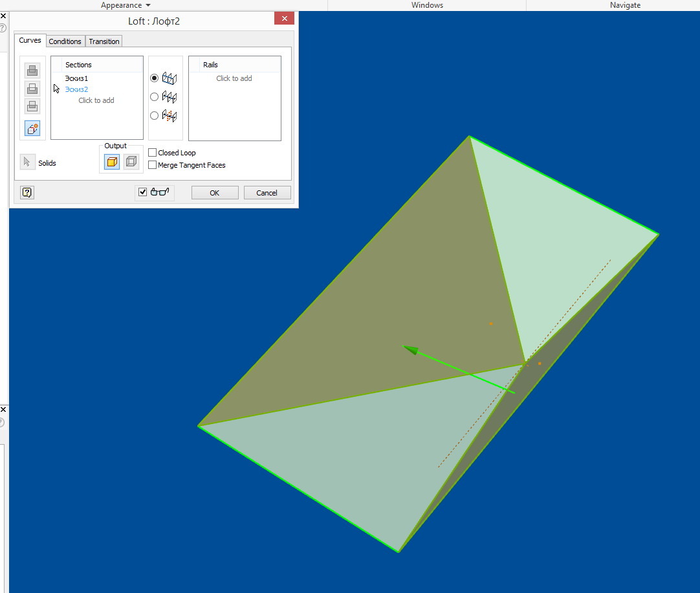
Task: Select the Surface output icon
Action: [131, 161]
